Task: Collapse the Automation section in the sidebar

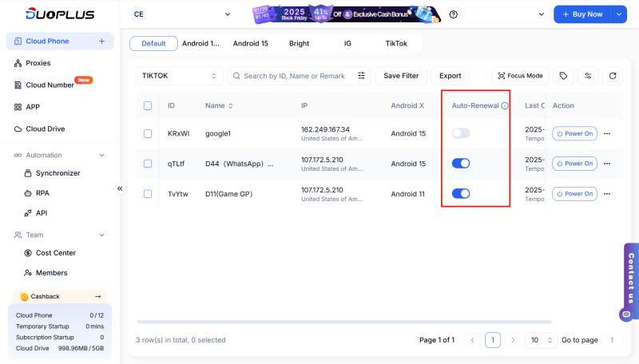Action: (x=101, y=155)
